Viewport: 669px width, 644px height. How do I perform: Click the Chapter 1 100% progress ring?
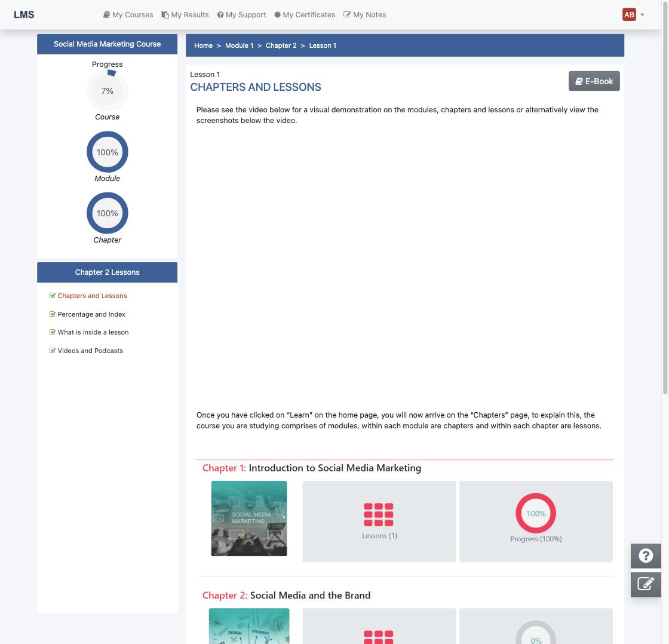536,513
